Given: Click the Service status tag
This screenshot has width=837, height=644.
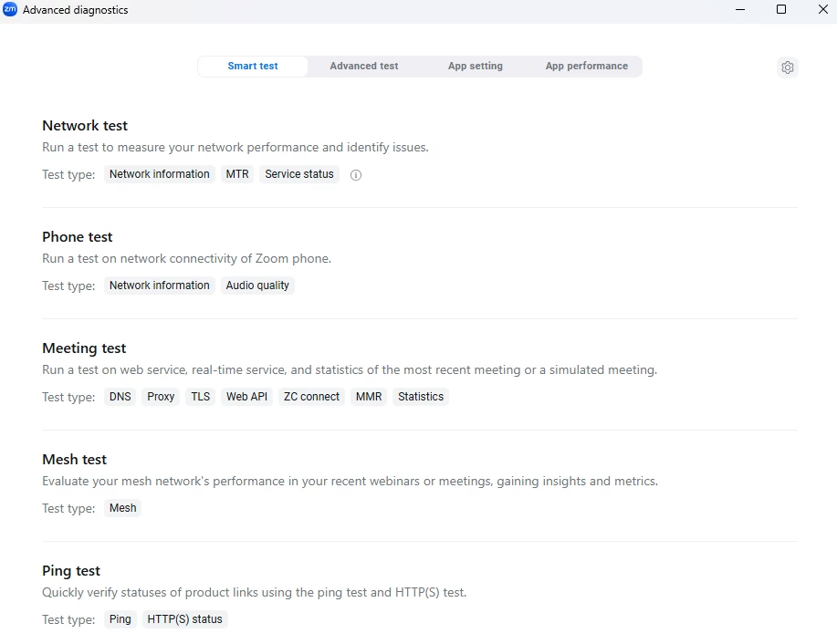Looking at the screenshot, I should pos(299,174).
